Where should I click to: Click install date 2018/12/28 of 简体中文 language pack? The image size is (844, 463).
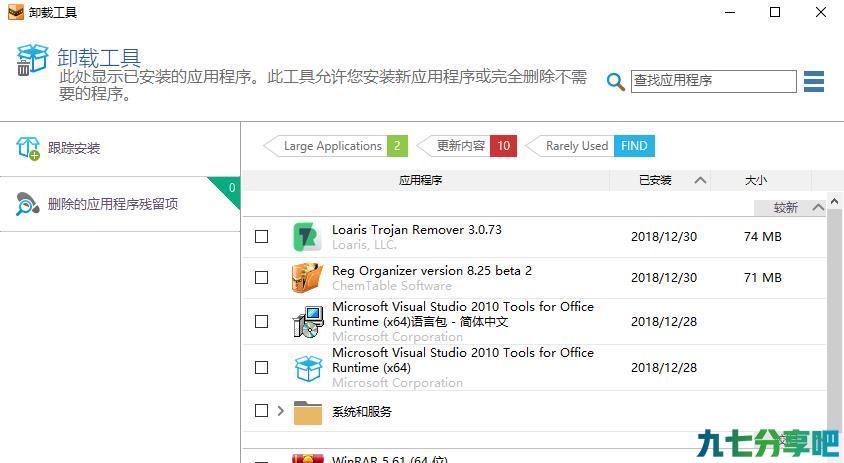click(664, 321)
